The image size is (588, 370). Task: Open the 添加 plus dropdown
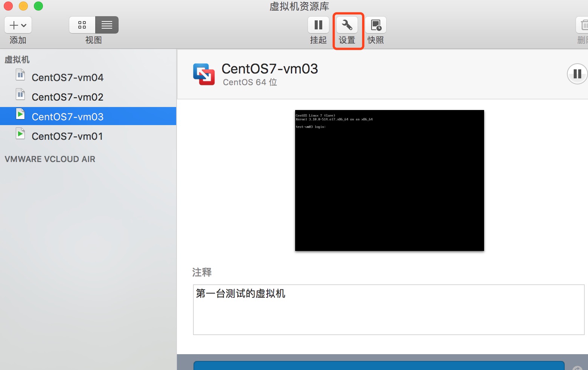tap(18, 25)
